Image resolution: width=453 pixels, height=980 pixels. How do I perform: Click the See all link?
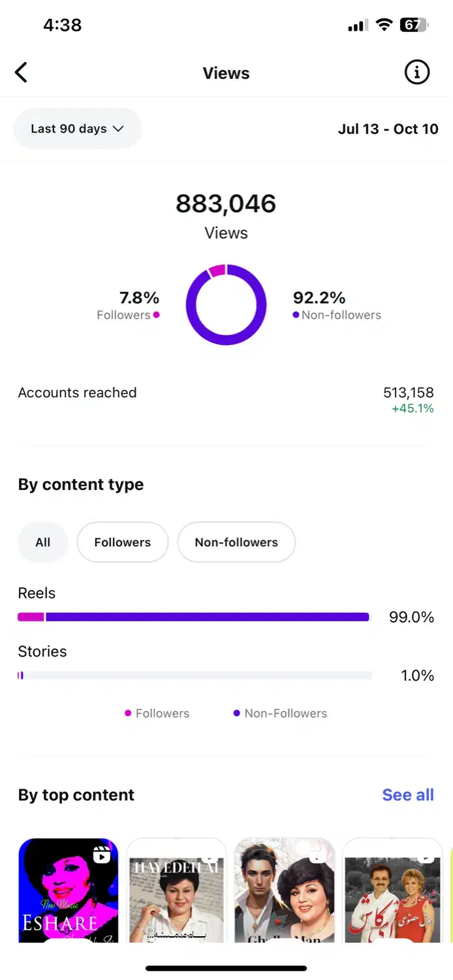tap(408, 795)
